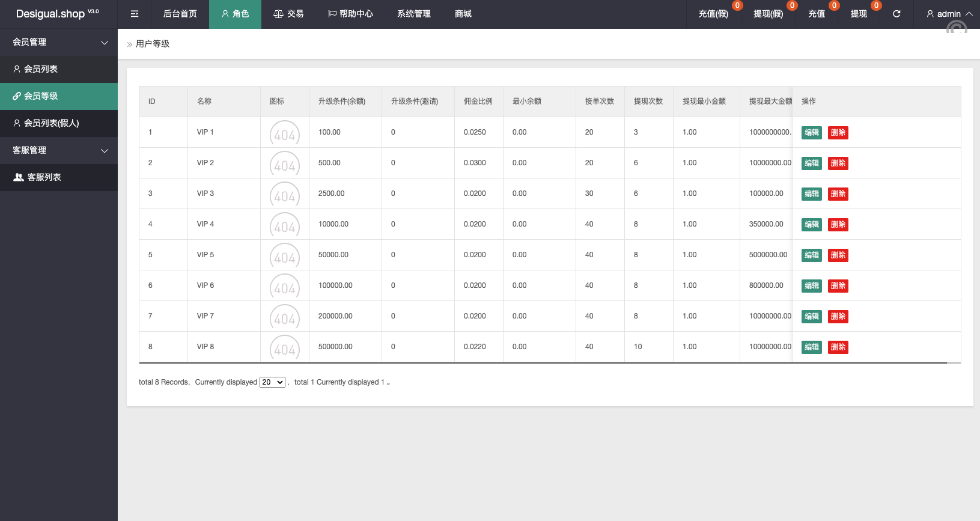Switch to the 交易 top tab
The image size is (980, 521).
click(x=288, y=14)
